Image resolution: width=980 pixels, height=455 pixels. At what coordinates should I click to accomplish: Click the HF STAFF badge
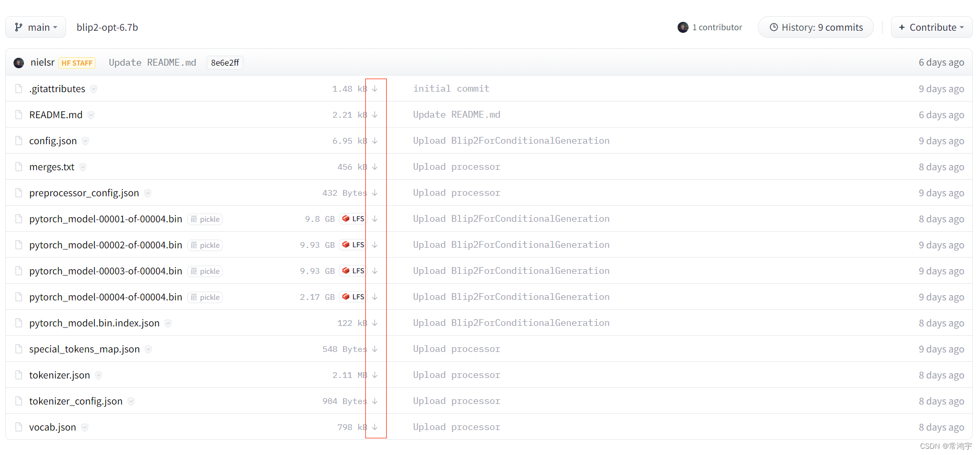77,63
